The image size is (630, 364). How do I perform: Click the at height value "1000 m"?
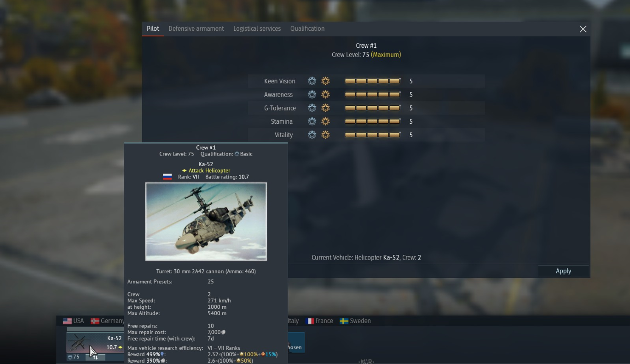pyautogui.click(x=217, y=307)
